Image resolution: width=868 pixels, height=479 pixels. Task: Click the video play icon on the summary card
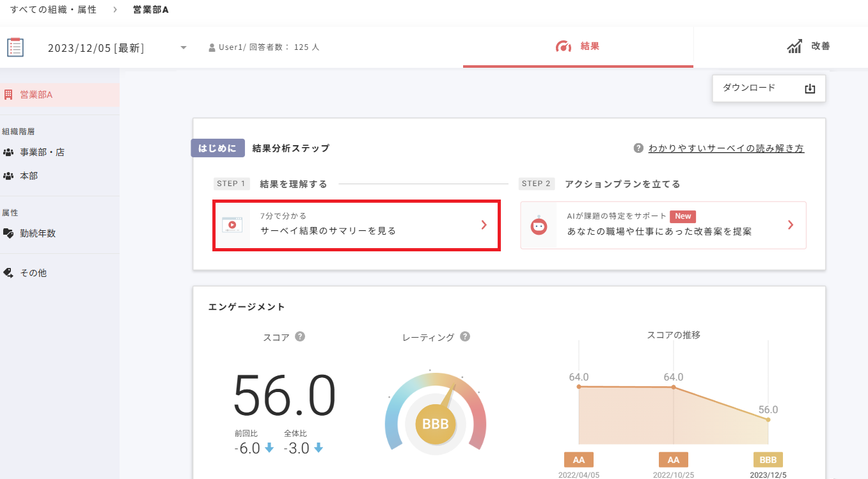click(233, 225)
